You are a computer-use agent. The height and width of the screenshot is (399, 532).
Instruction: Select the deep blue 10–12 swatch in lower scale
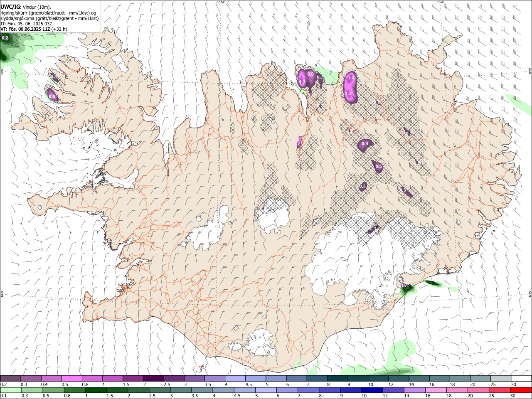tap(372, 390)
